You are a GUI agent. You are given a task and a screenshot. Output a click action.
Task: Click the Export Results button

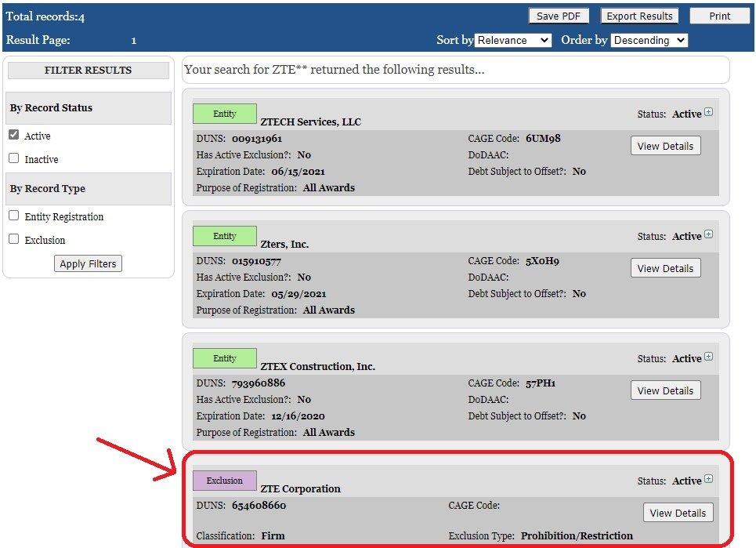tap(639, 16)
